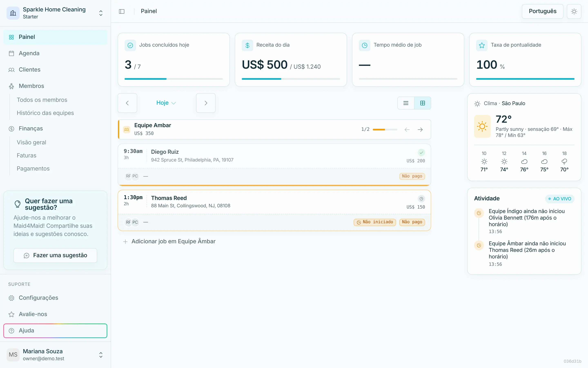Click the clock status icon on Thomas Reed job

pos(421,199)
